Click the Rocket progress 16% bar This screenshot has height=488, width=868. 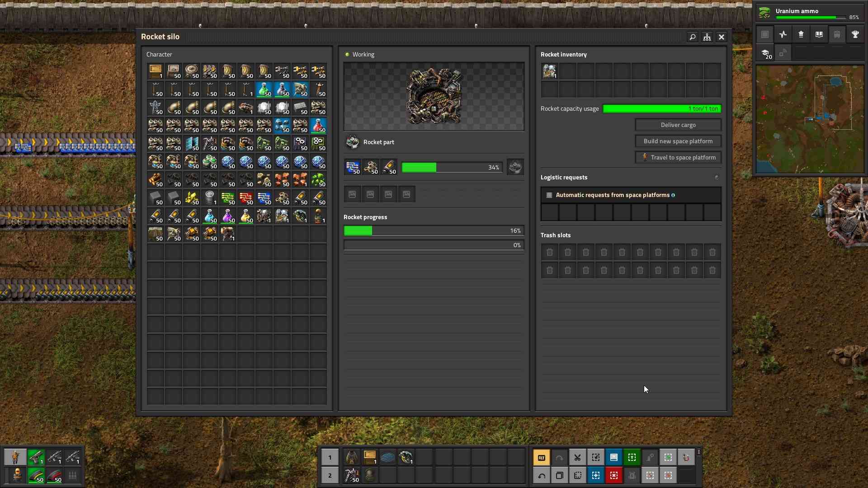click(x=434, y=231)
